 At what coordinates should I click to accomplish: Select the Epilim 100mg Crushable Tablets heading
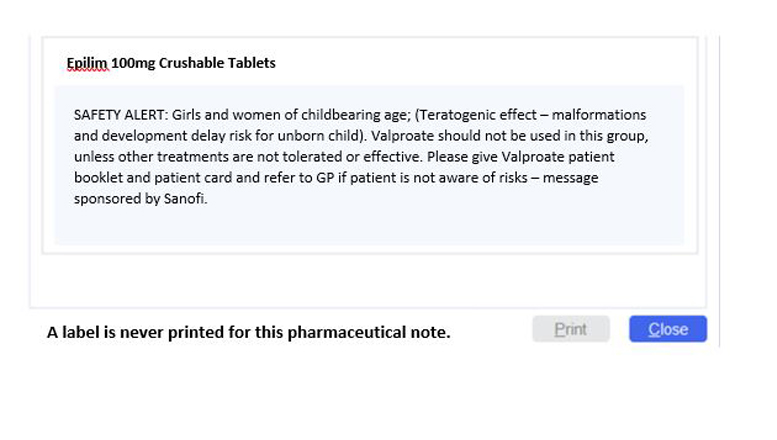[x=171, y=63]
